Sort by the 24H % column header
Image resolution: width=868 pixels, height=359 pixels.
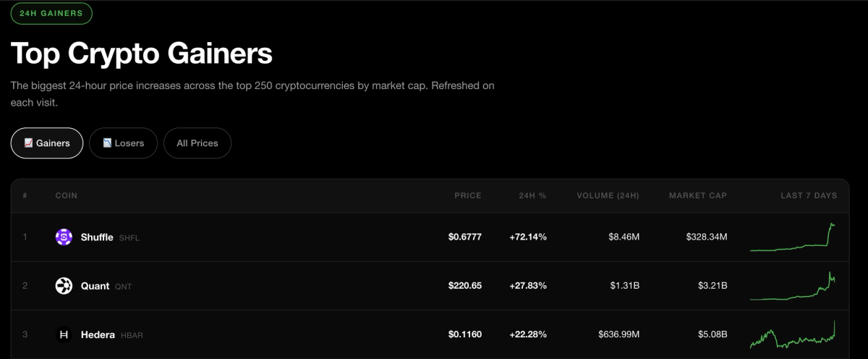(532, 195)
